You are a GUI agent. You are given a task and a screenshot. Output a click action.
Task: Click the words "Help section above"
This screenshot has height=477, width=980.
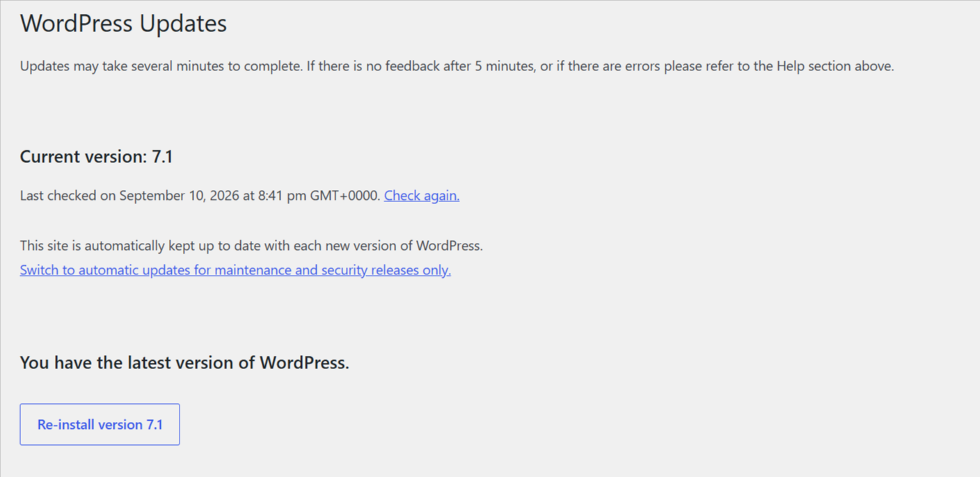point(835,67)
